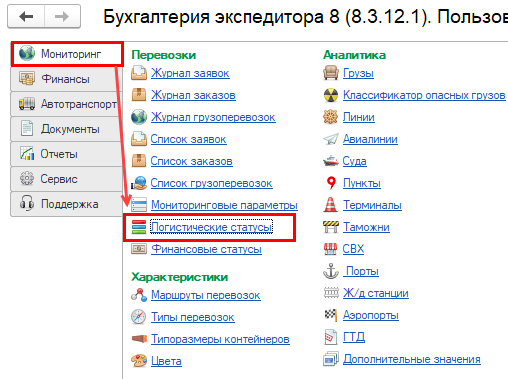Click the ship icon next to Суда
Screen dimensions: 508x379
(331, 161)
